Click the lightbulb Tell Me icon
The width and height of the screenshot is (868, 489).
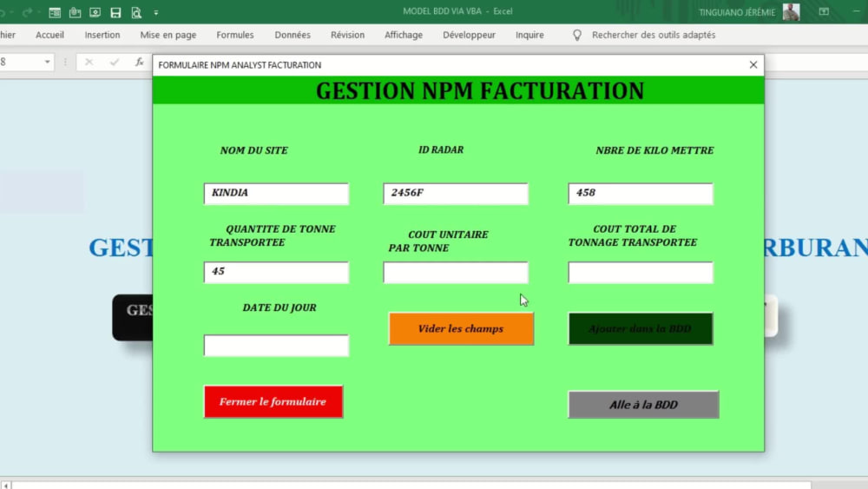pos(577,35)
